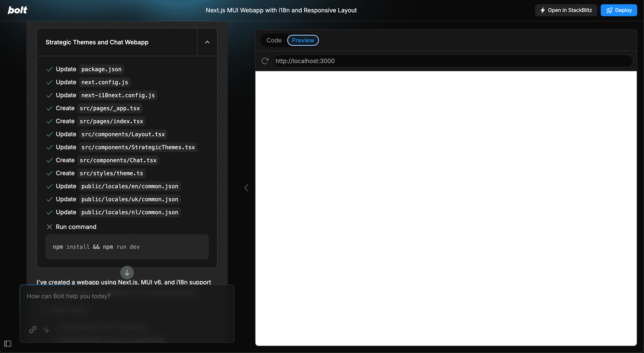Collapse workbench with left chevron arrow
This screenshot has width=644, height=353.
coord(246,188)
